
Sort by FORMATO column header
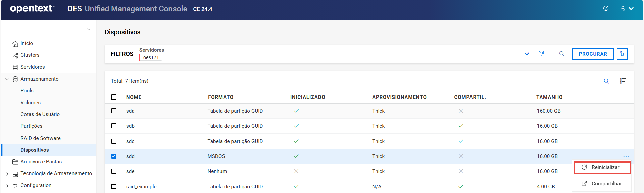point(220,97)
